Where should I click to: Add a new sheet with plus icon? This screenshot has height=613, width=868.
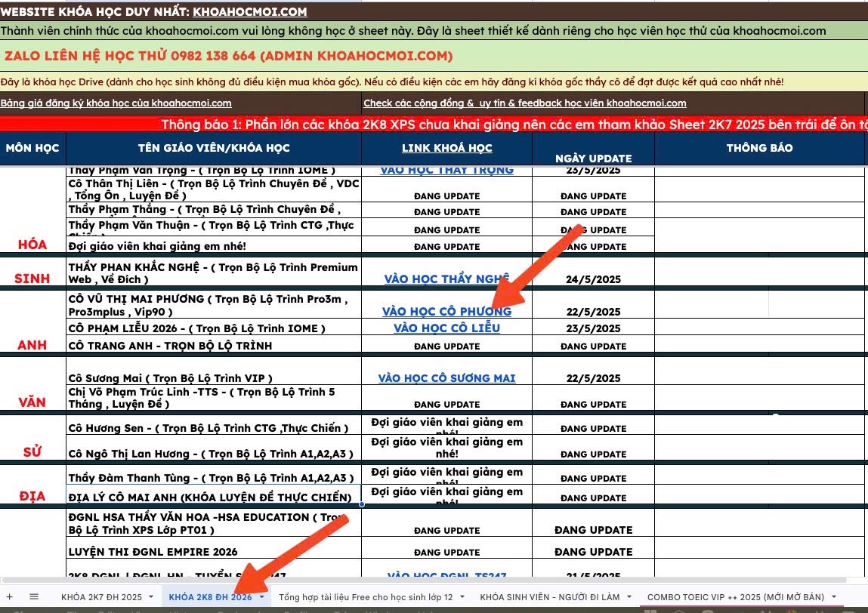coord(9,596)
